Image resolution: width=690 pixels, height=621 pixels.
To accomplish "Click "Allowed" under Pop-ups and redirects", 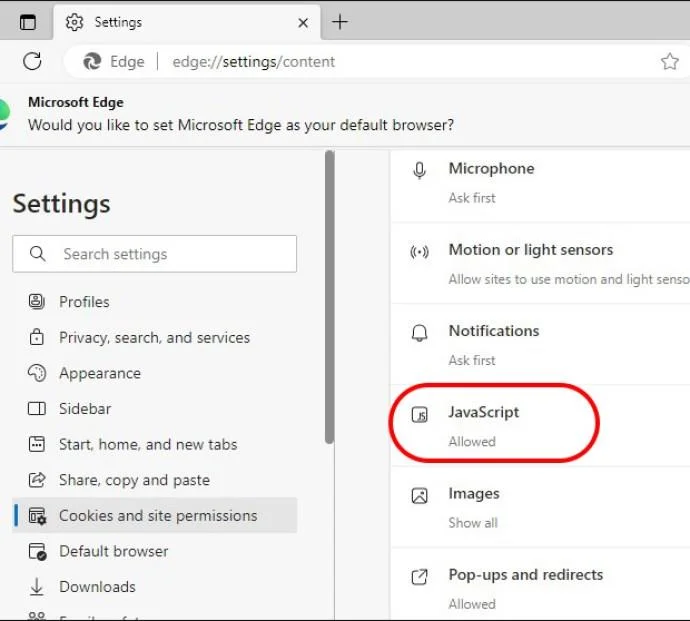I will pos(472,604).
